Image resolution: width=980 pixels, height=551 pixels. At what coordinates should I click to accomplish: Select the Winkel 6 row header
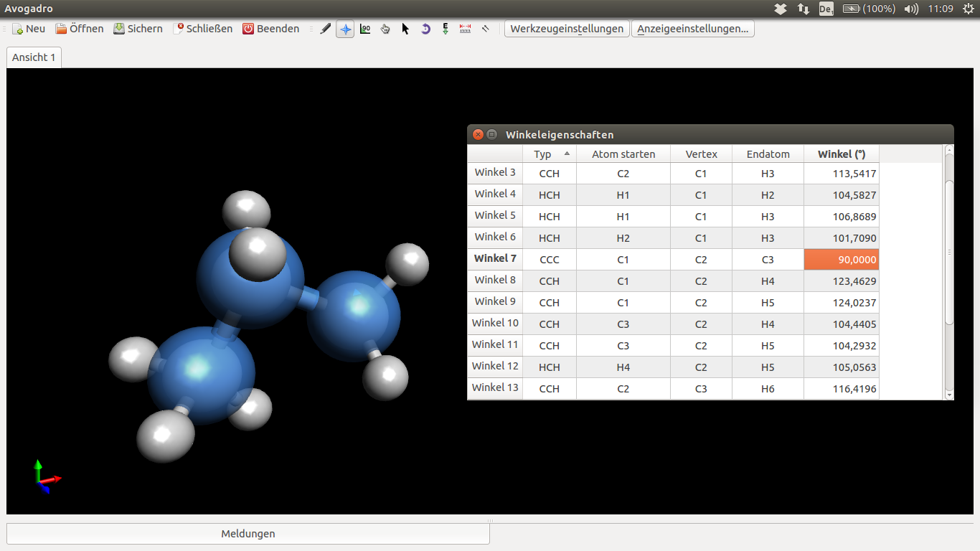click(x=495, y=237)
